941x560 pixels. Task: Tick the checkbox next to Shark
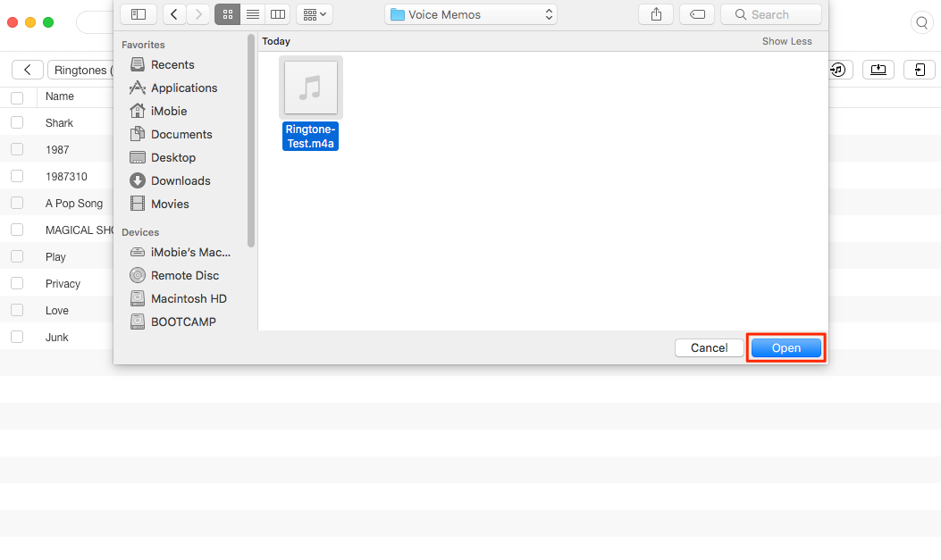click(x=17, y=122)
